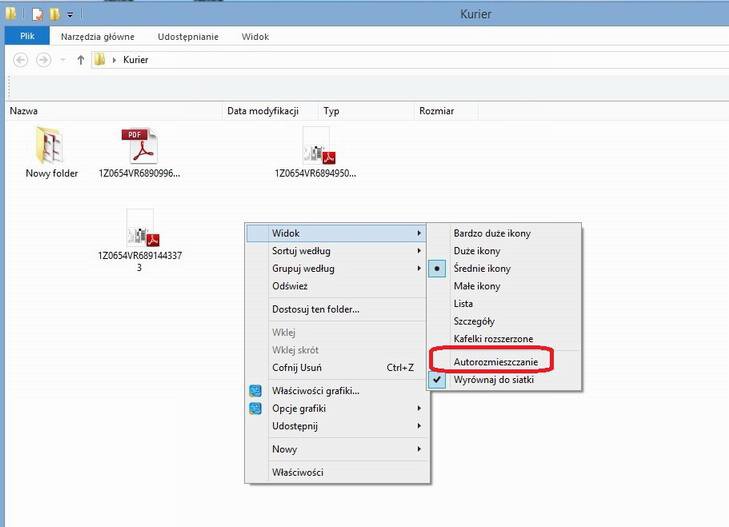Select the file 1Z0654VR6891443373 icon
The height and width of the screenshot is (527, 729).
139,228
